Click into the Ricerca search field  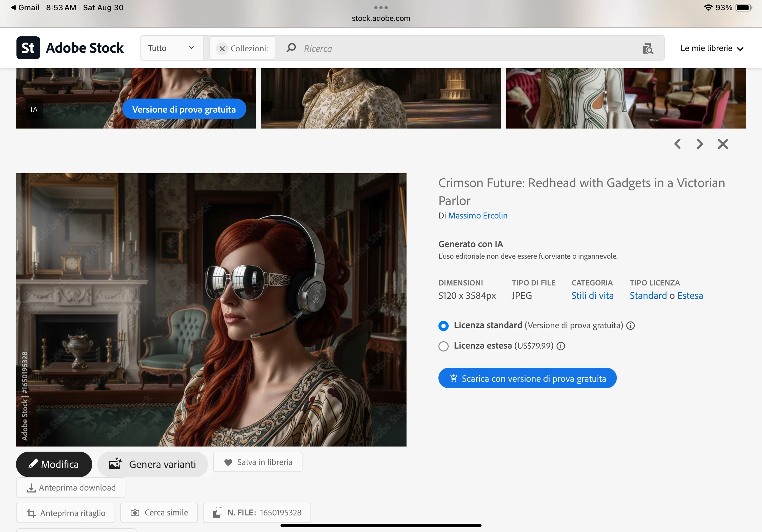pos(465,48)
